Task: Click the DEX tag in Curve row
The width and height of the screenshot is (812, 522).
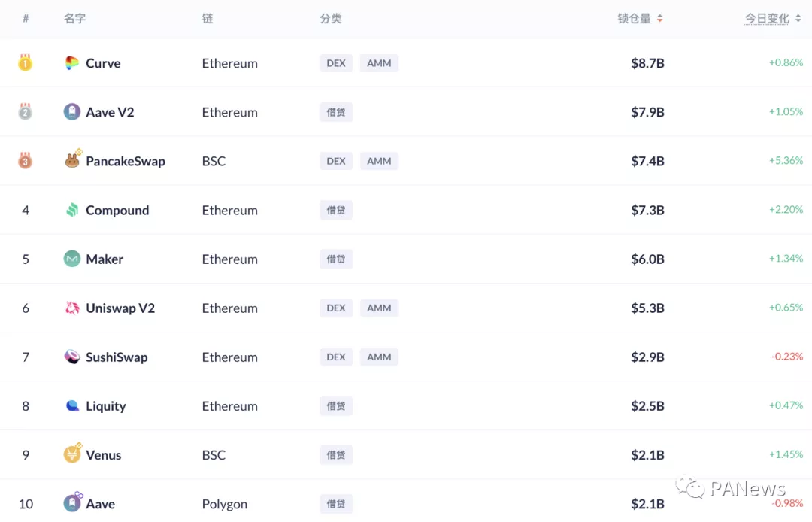Action: pyautogui.click(x=336, y=63)
